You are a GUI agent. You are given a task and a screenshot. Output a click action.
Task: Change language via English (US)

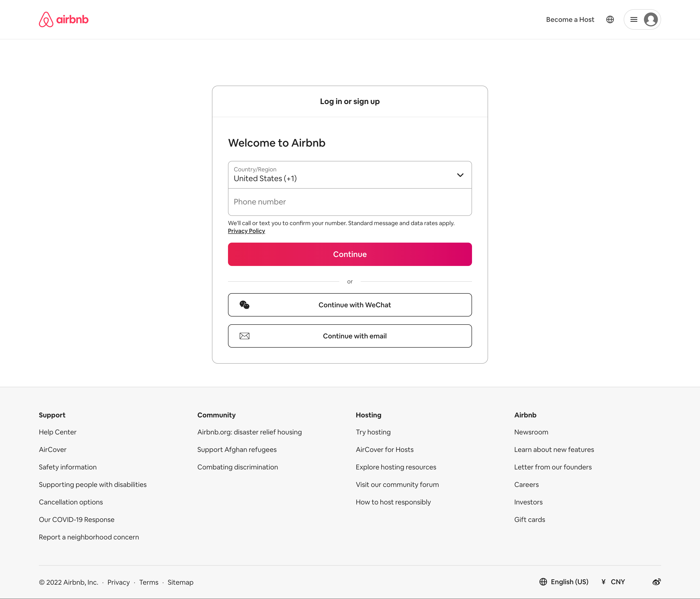tap(569, 582)
